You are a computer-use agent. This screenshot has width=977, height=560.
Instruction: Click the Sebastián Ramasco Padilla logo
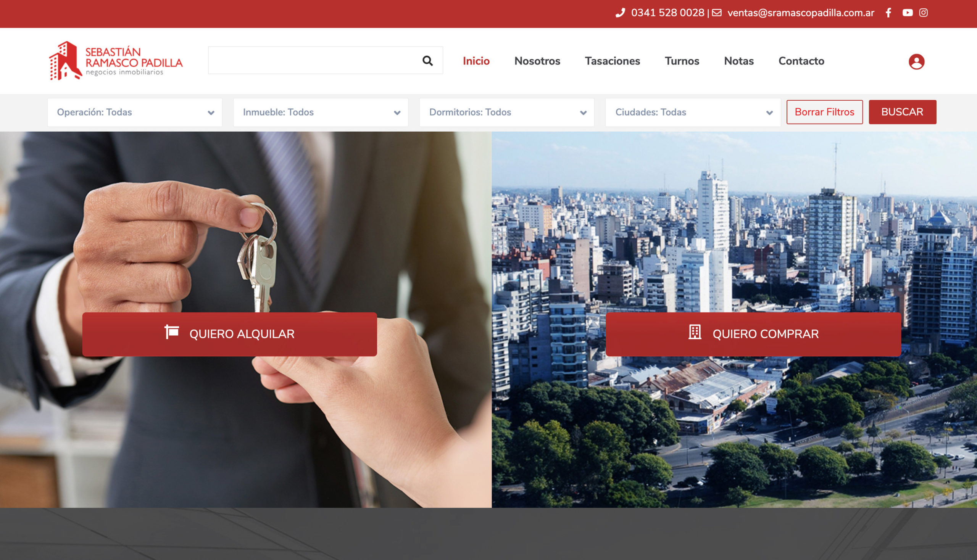(115, 61)
